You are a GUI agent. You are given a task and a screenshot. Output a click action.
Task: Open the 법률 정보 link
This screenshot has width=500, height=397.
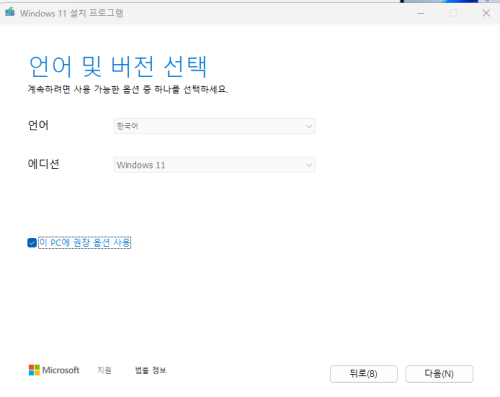pos(150,370)
